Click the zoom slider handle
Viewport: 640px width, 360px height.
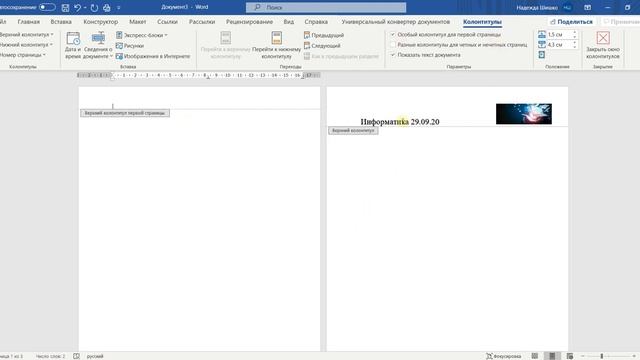tap(602, 356)
